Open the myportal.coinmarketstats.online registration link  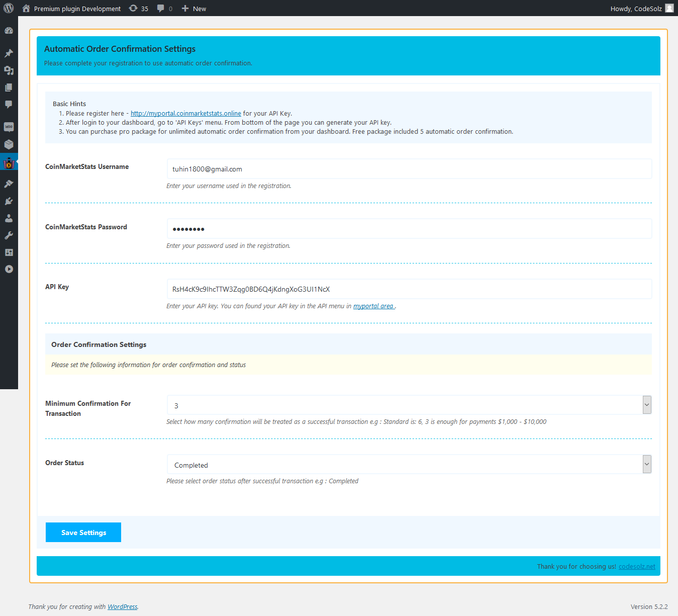point(185,114)
